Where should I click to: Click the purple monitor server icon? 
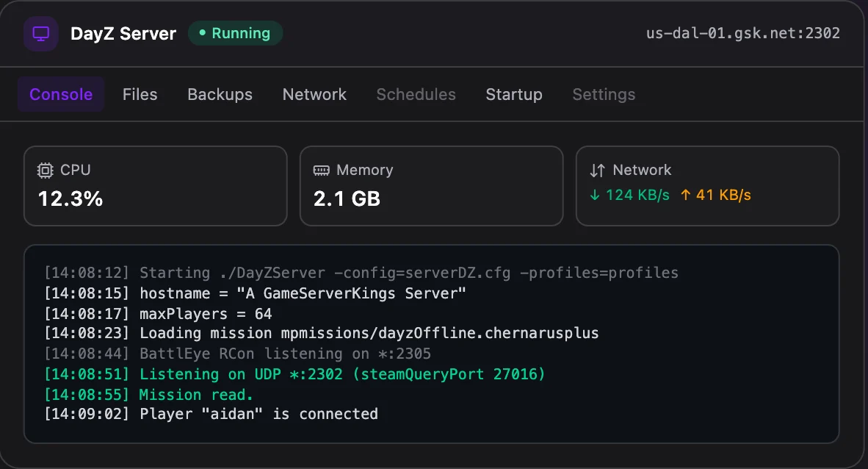[41, 34]
